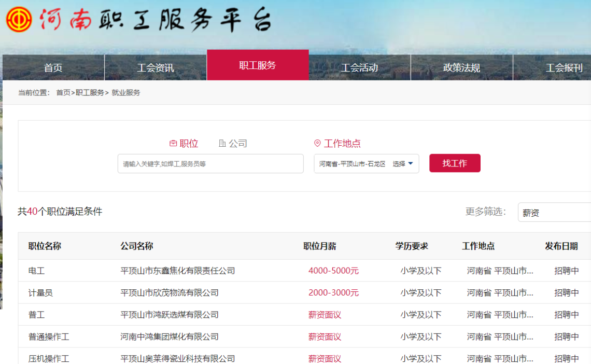Click the 就业服务 breadcrumb link

[x=126, y=93]
